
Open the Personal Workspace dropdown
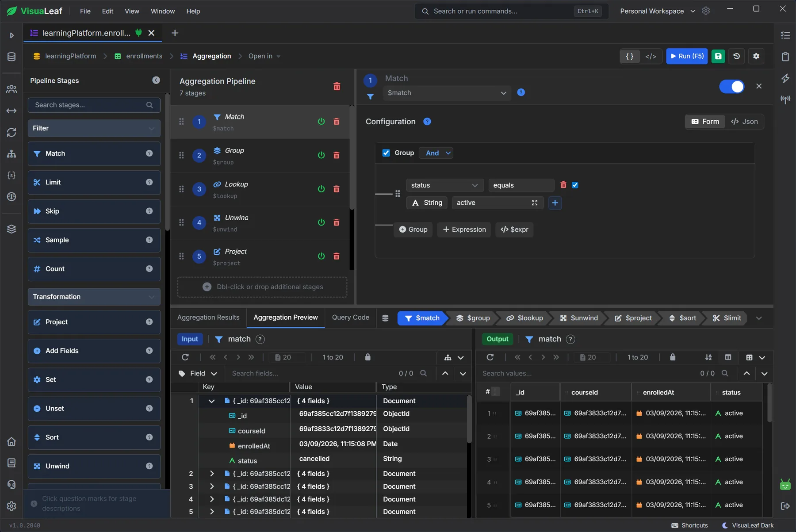point(658,11)
